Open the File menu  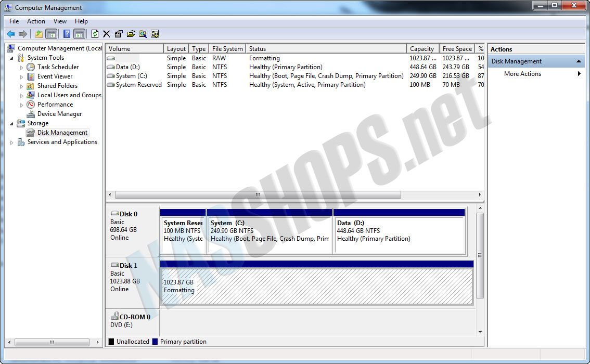(14, 21)
